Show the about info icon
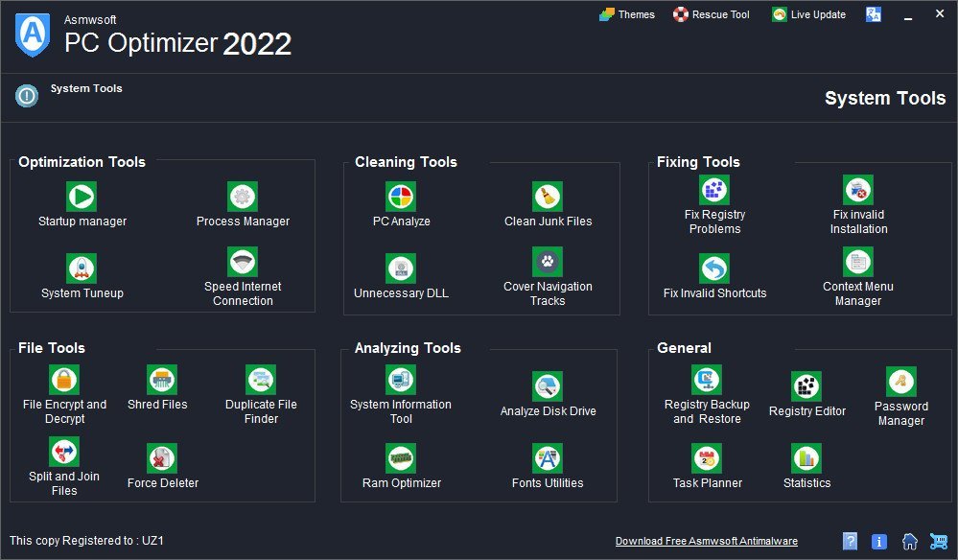 [x=878, y=541]
